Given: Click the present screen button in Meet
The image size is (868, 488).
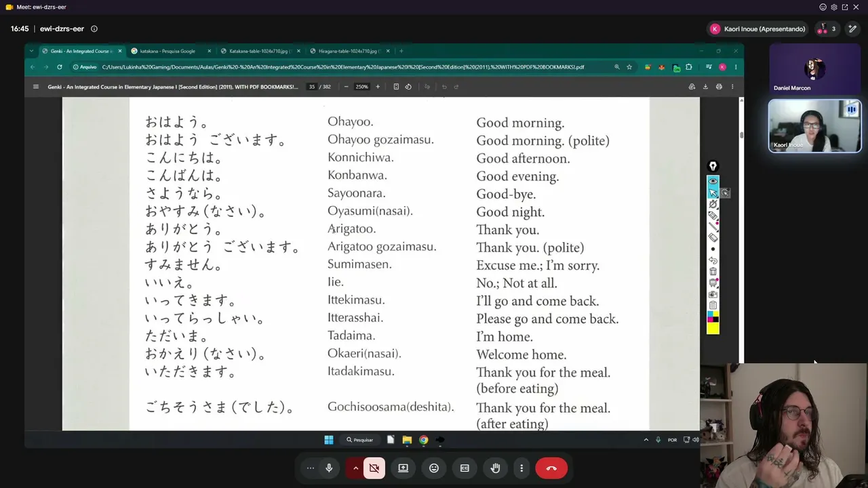Looking at the screenshot, I should (403, 468).
